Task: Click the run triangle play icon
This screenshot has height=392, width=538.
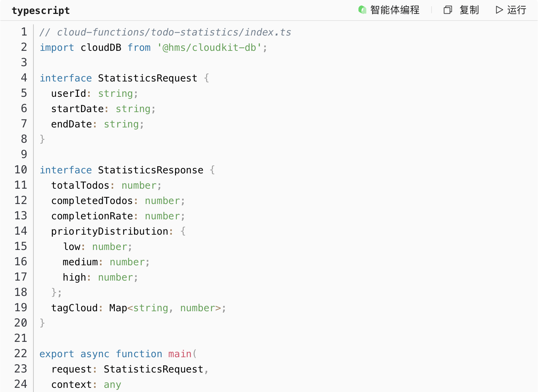Action: [499, 10]
